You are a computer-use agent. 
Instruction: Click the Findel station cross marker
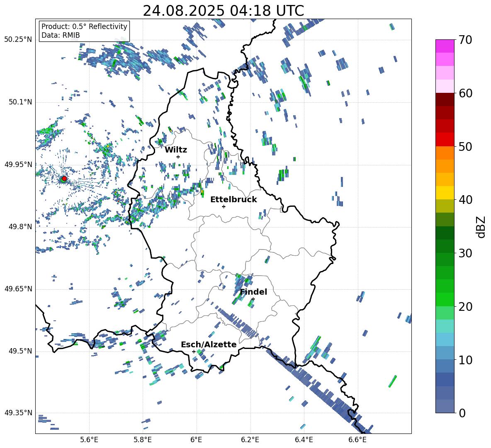253,299
